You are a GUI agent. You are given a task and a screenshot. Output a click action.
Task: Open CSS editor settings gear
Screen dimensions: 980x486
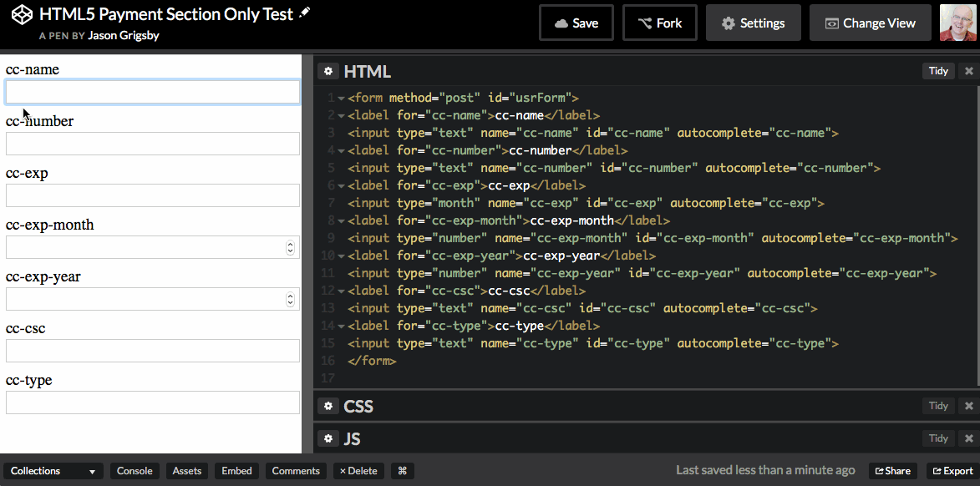pyautogui.click(x=328, y=406)
